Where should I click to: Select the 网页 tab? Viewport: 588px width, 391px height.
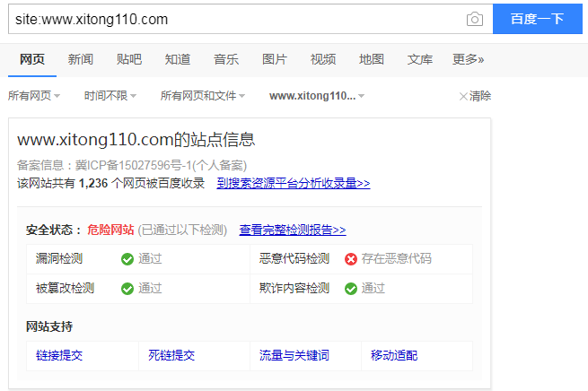point(32,59)
